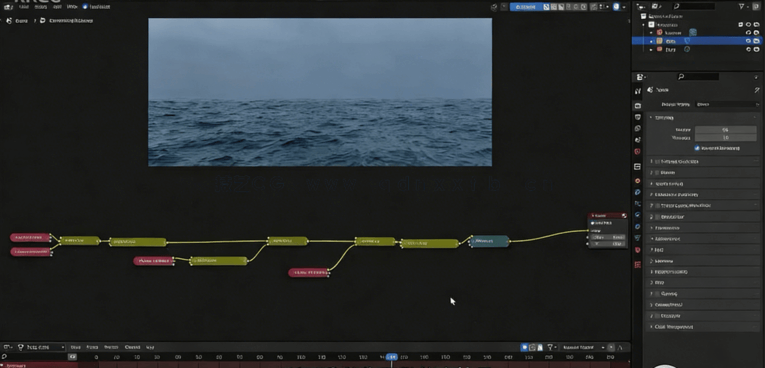This screenshot has height=368, width=765.
Task: Click the numeric field showing 10 in Properties
Action: tap(725, 138)
